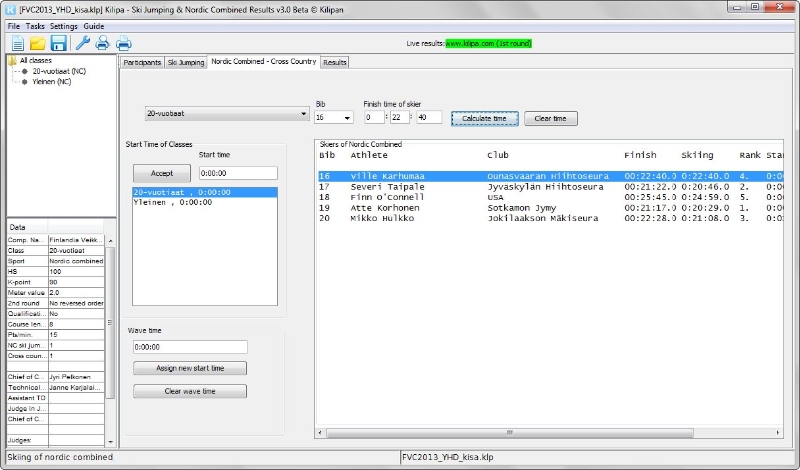Image resolution: width=800 pixels, height=470 pixels.
Task: Click the Comp. Na... value cell 'Finlandia Veikk...'
Action: tap(76, 240)
